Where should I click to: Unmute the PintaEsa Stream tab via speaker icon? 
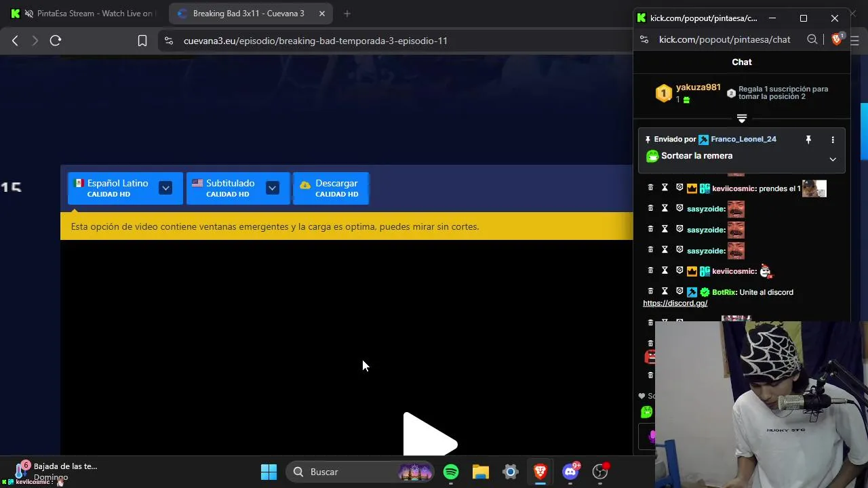[x=28, y=14]
